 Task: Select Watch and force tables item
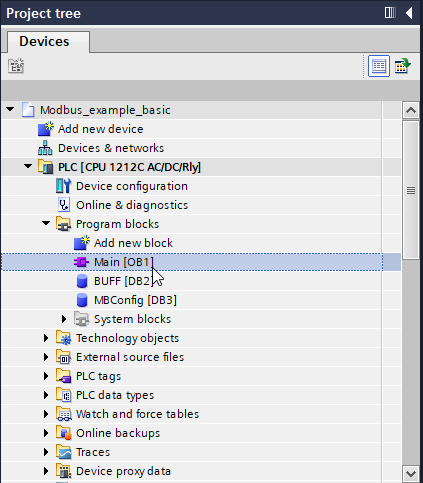coord(137,414)
